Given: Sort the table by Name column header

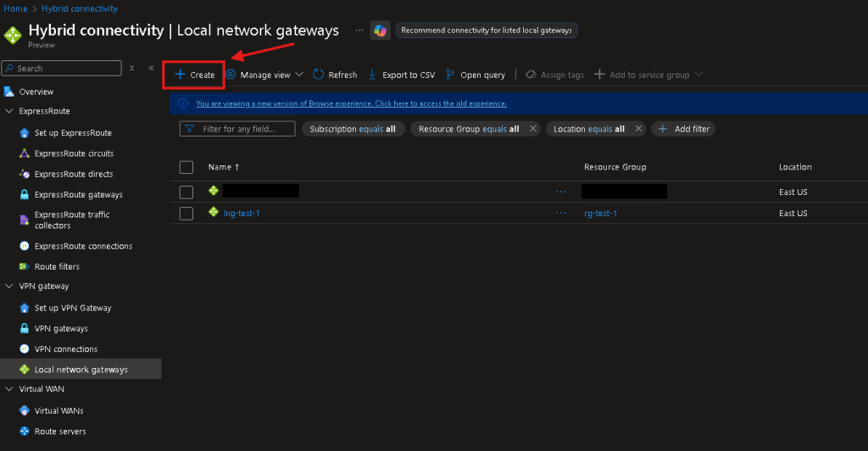Looking at the screenshot, I should coord(224,167).
